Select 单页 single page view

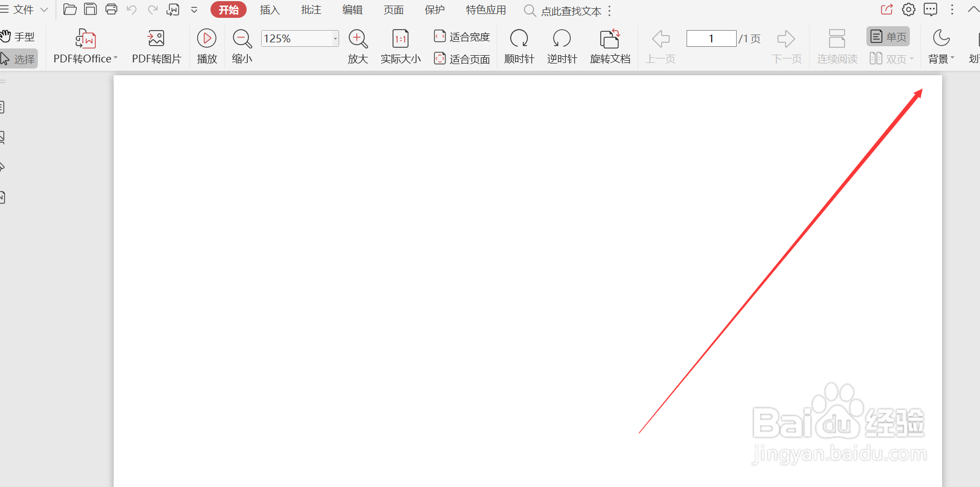pos(888,37)
